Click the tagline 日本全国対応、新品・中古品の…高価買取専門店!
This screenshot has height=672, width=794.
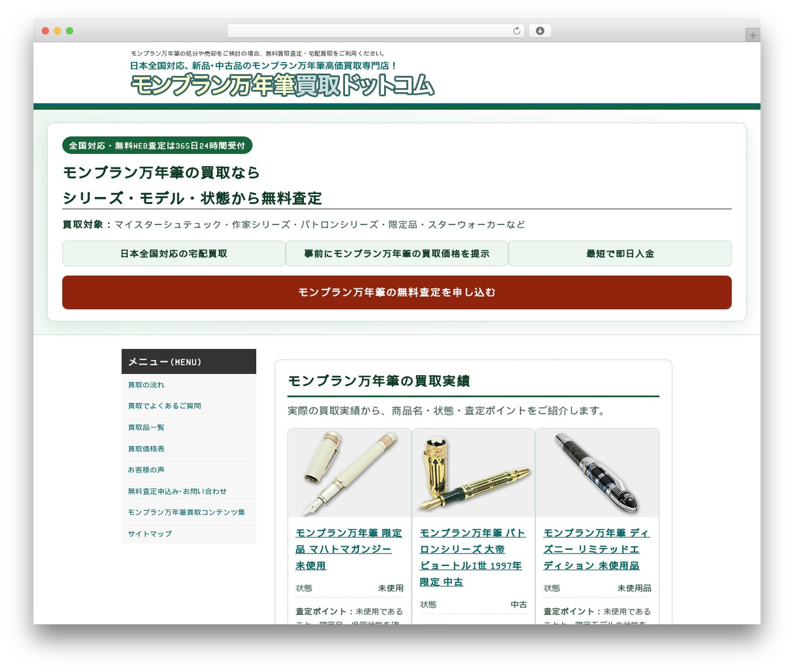tap(263, 65)
